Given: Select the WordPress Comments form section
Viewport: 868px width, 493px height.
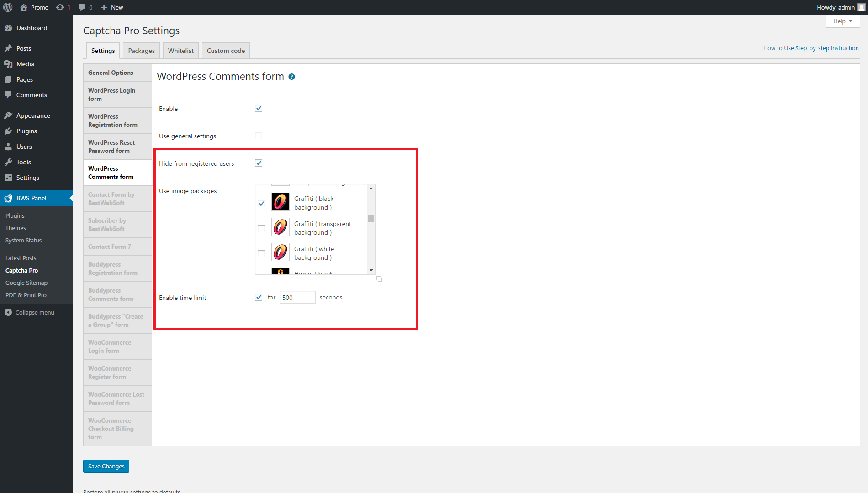Looking at the screenshot, I should point(118,173).
